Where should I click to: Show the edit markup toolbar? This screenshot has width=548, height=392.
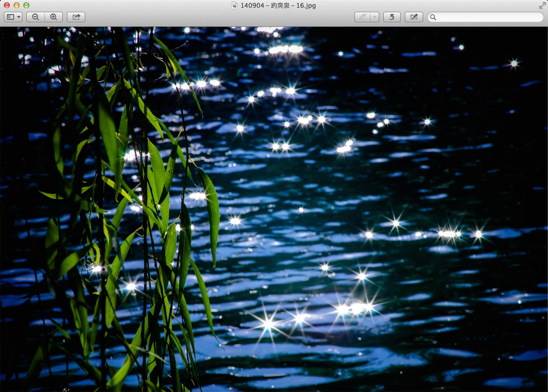[x=414, y=17]
